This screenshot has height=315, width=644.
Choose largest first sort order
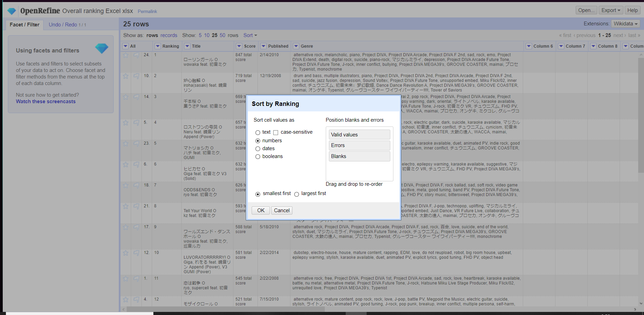tap(297, 194)
